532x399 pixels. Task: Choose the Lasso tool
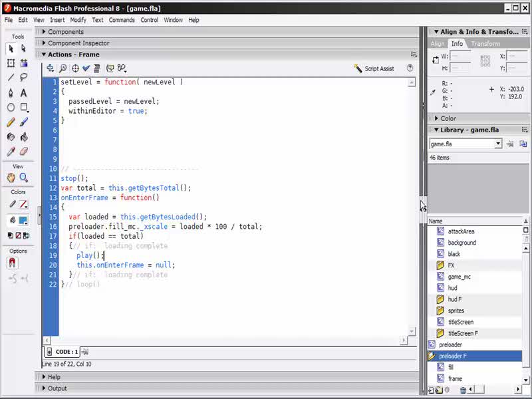click(24, 77)
